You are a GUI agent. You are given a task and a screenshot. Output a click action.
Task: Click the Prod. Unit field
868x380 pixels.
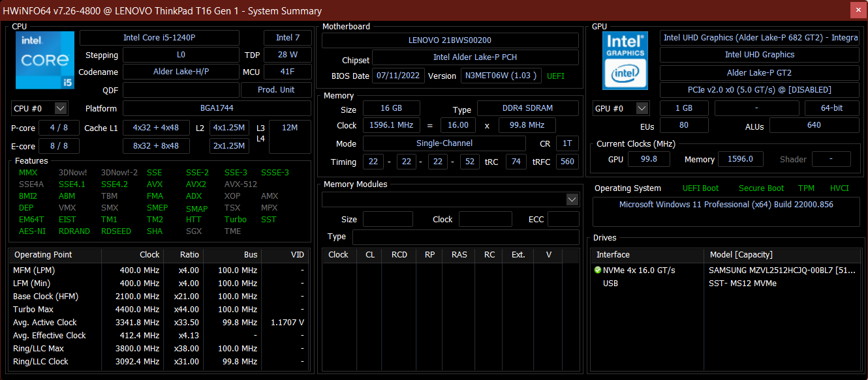[x=276, y=90]
